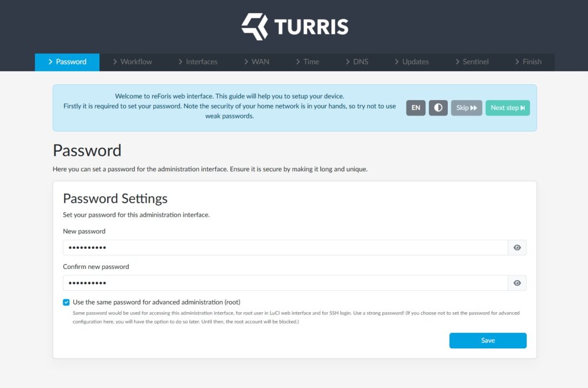Viewport: 588px width, 388px height.
Task: Skip the setup guide
Action: click(466, 108)
